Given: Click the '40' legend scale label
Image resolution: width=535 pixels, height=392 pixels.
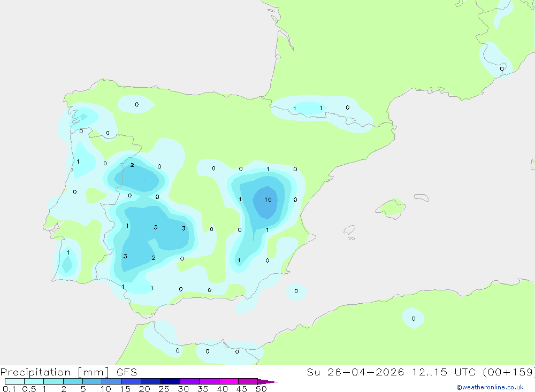Looking at the screenshot, I should (x=222, y=389).
